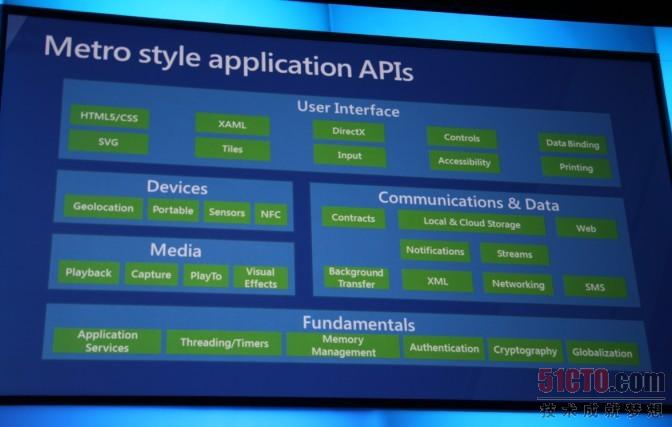Select the Geolocation box under Devices
Screen dimensions: 672x427
click(103, 209)
